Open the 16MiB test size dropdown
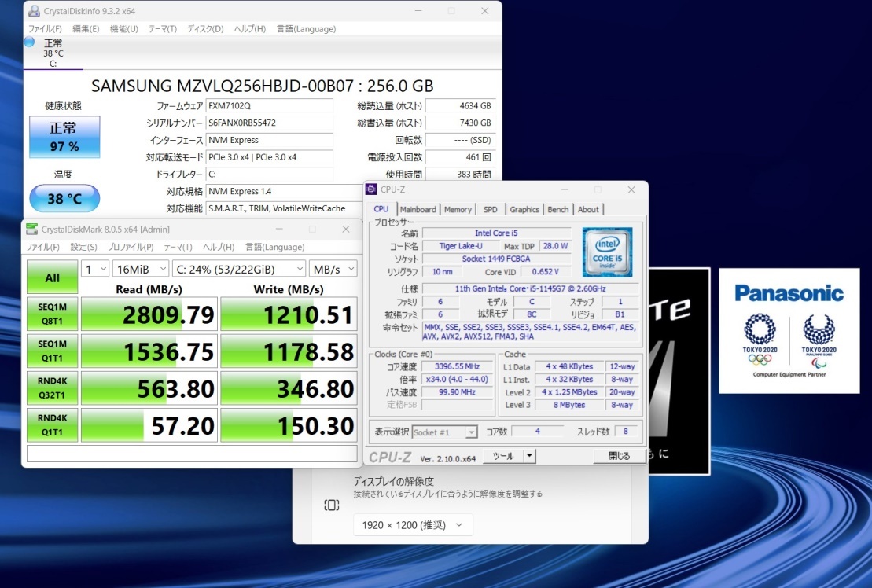872x588 pixels. [141, 269]
